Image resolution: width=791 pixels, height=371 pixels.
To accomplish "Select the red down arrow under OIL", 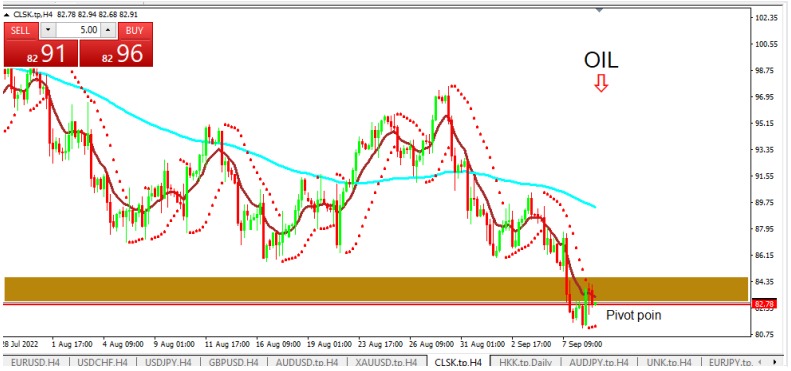I will tap(600, 83).
